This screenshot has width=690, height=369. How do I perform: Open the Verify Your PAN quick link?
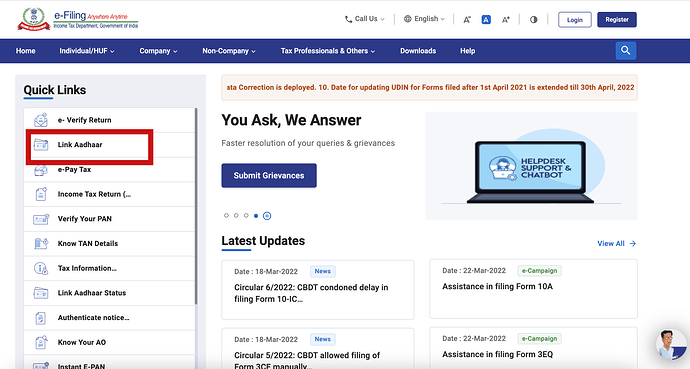(x=109, y=219)
